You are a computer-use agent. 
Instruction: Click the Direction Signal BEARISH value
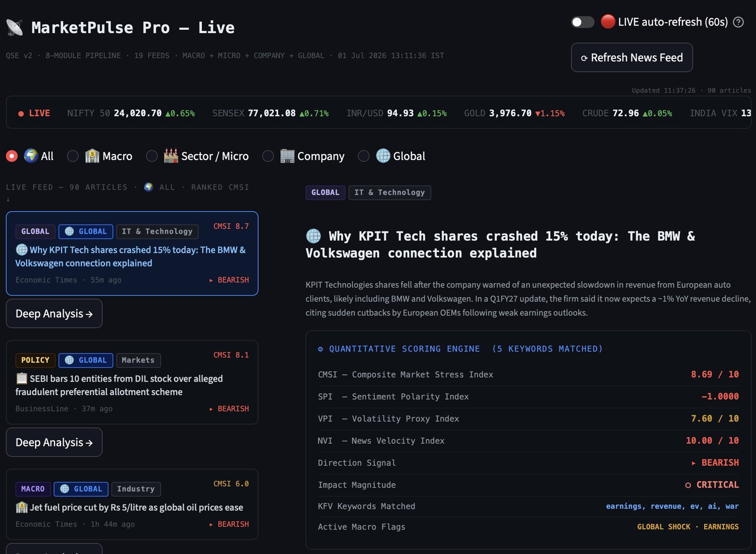[x=715, y=463]
